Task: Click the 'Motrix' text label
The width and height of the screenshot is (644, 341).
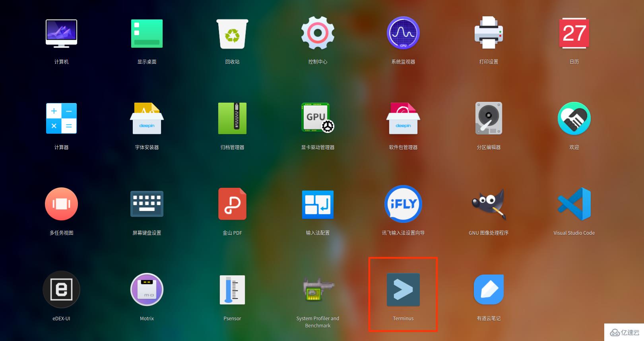Action: [x=147, y=319]
